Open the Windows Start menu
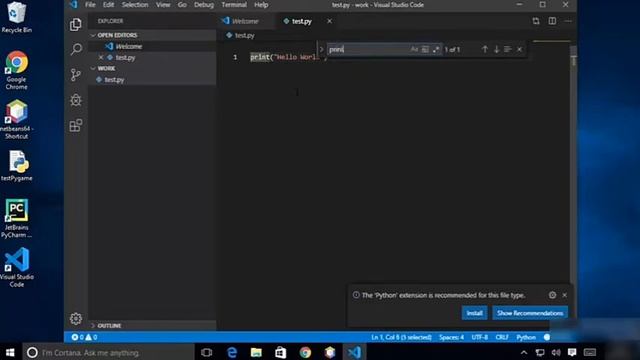 pos(10,352)
